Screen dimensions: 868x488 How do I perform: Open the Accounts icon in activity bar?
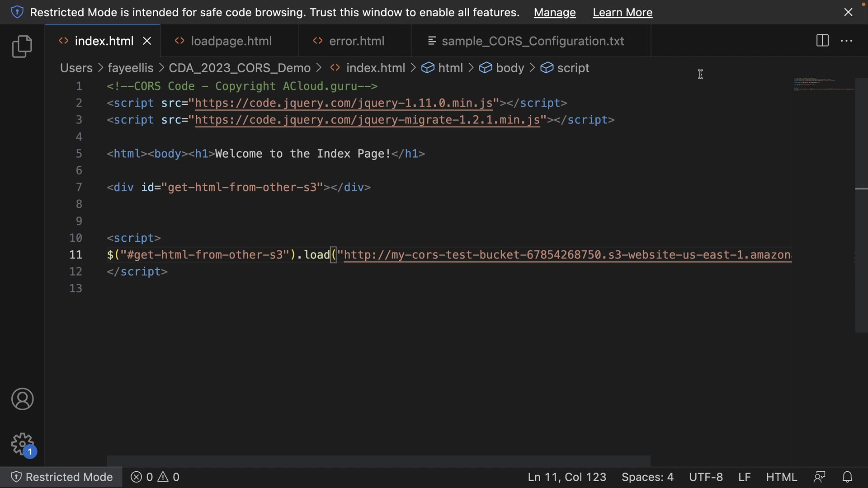pos(22,399)
